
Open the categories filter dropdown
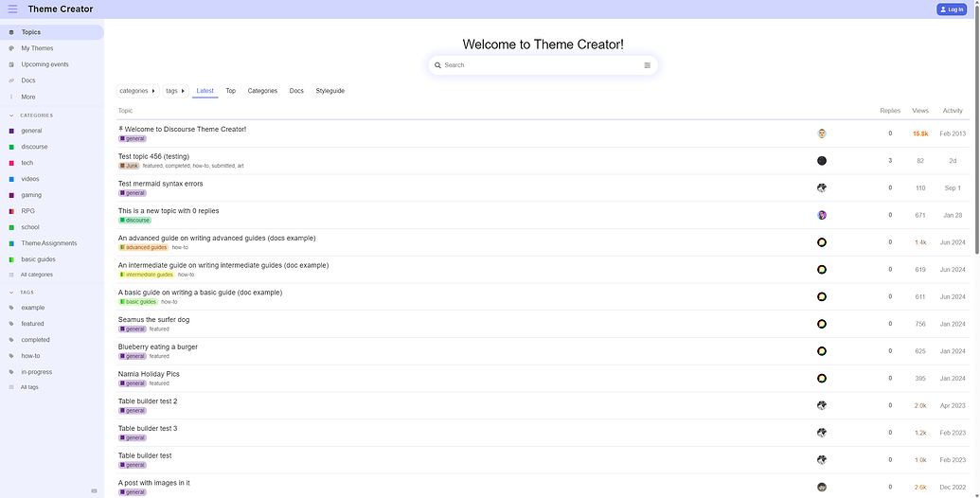[137, 91]
